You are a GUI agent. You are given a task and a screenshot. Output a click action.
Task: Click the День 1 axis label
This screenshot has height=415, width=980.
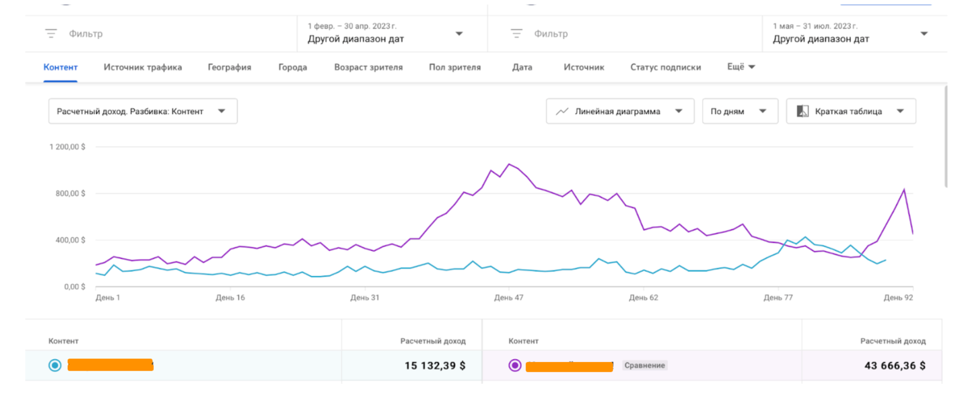coord(108,298)
